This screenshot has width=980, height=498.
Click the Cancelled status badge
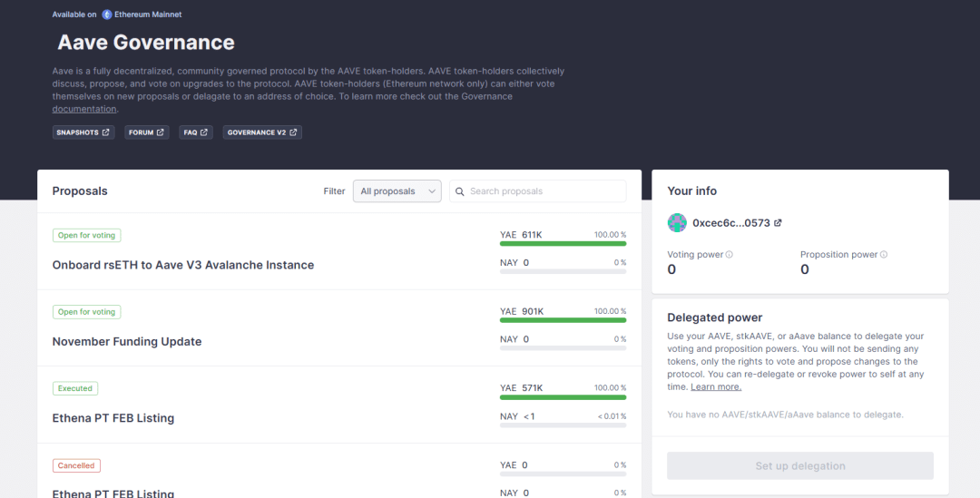76,465
